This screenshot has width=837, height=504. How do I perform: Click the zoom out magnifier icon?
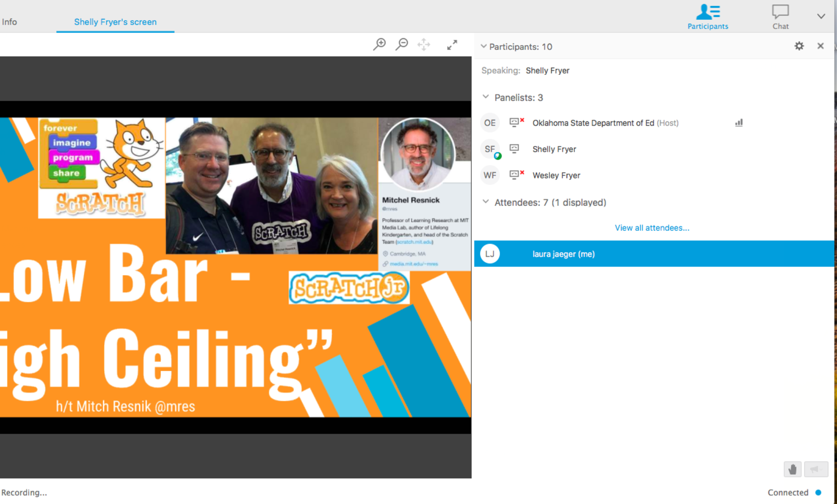coord(402,44)
